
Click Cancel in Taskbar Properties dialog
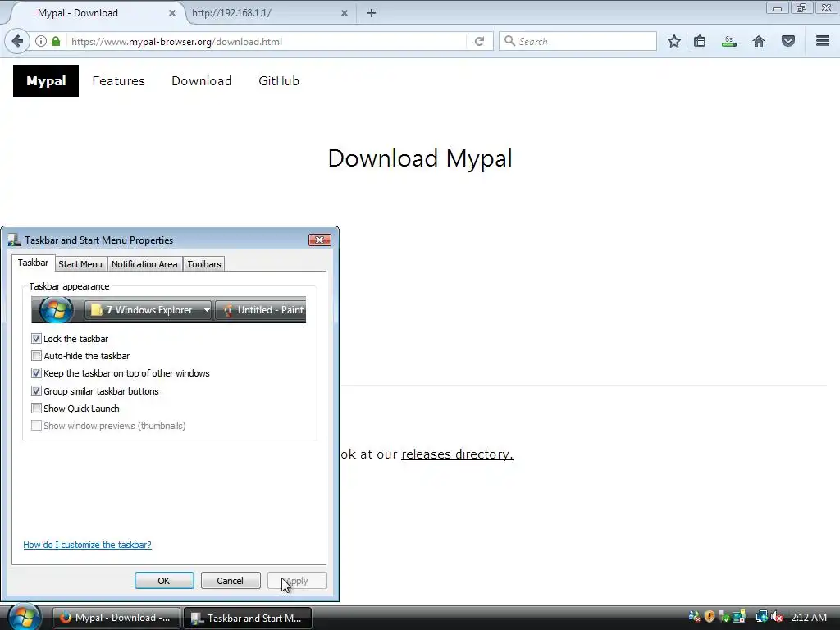231,581
